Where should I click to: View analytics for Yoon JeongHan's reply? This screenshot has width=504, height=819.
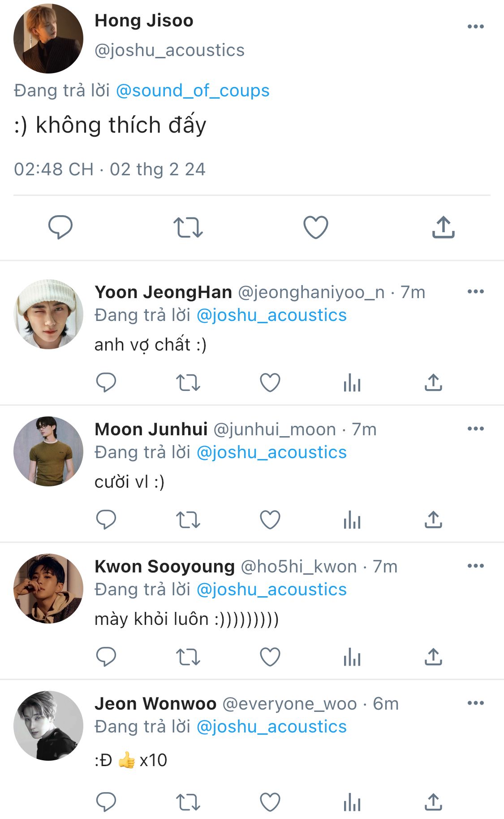(352, 383)
